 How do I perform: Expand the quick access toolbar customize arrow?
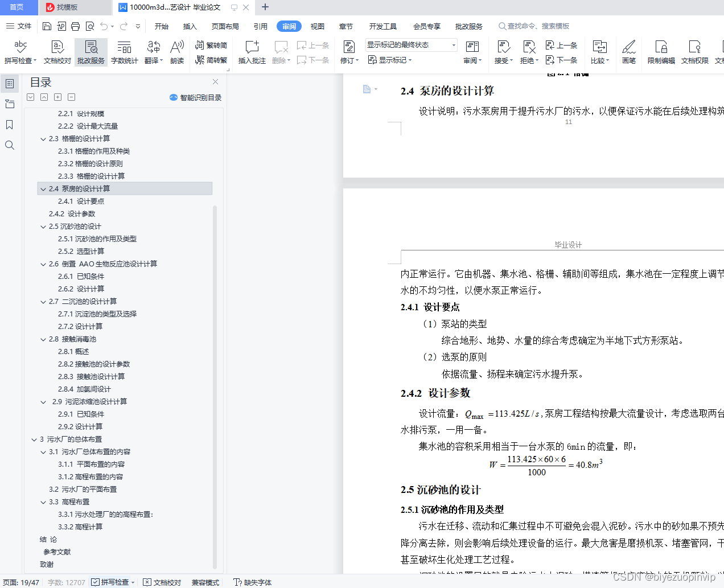(138, 26)
